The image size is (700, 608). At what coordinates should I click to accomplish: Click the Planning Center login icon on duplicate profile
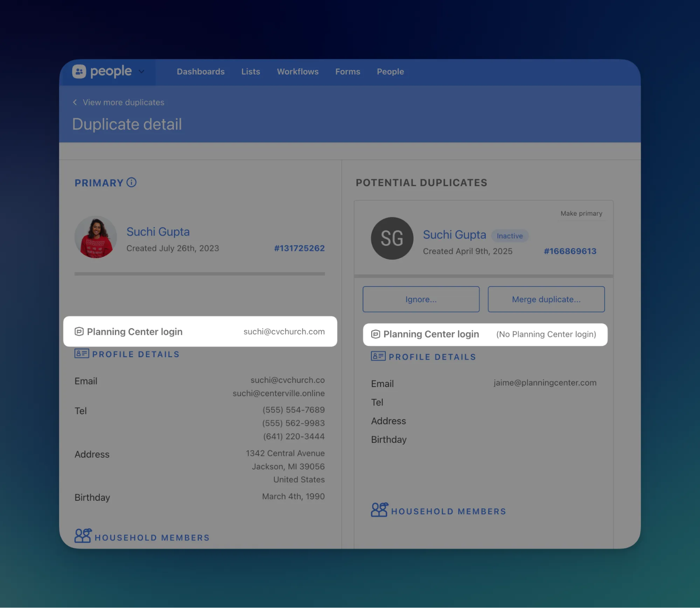(x=375, y=334)
